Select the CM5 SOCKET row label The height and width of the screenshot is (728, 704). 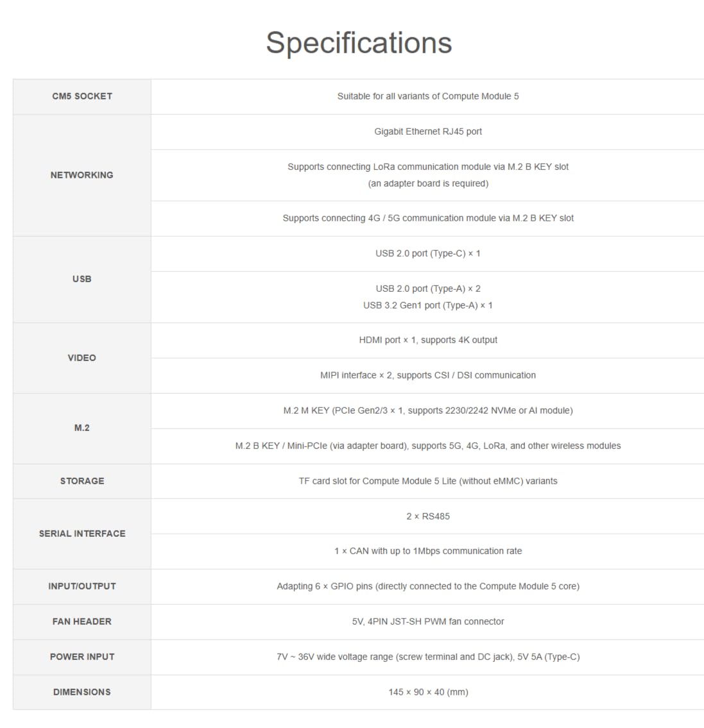pos(82,96)
